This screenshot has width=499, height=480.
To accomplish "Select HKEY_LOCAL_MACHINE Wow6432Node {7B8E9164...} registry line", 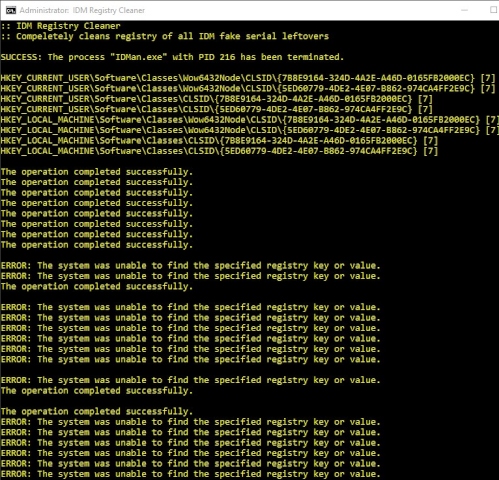I will coord(250,120).
